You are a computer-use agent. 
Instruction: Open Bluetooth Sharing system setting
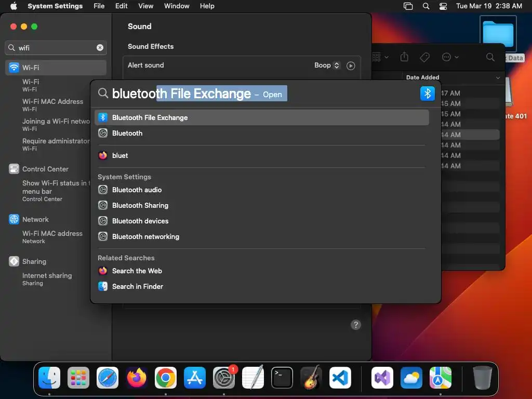(x=262, y=205)
